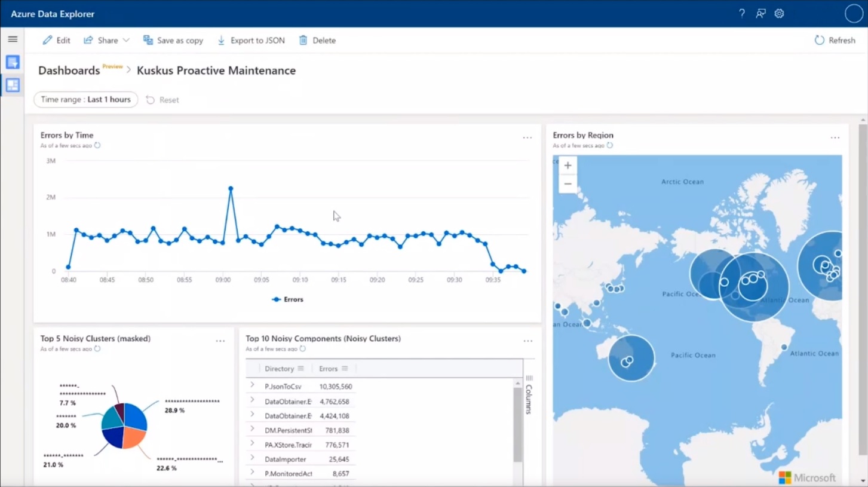The height and width of the screenshot is (487, 868).
Task: Save the dashboard as a copy
Action: point(173,40)
